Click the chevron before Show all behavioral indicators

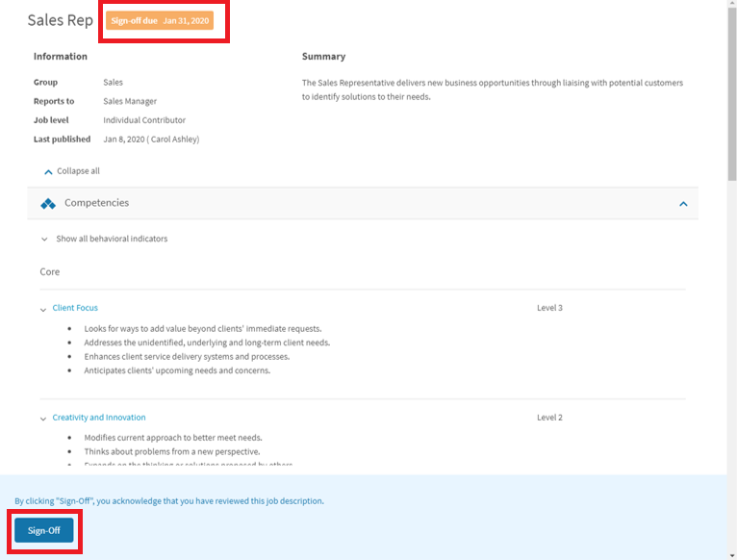44,239
